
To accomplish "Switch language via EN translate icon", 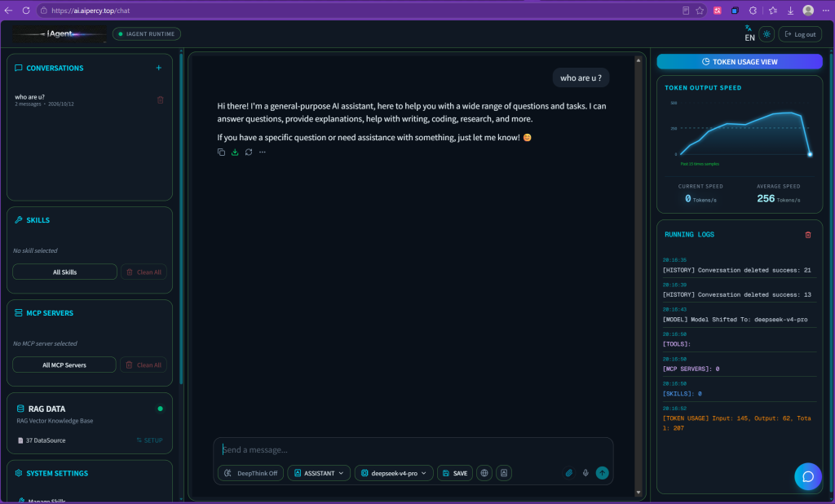I will tap(749, 33).
